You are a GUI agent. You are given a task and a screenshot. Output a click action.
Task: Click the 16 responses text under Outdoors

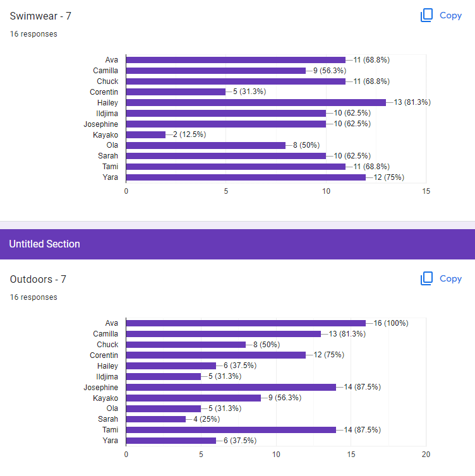(x=33, y=297)
